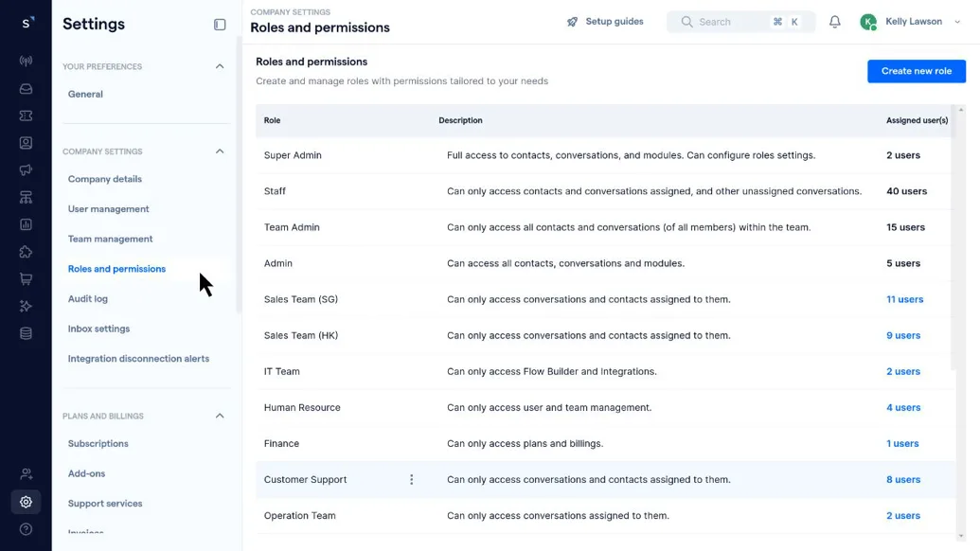Open Integration disconnection alerts
Viewport: 980px width, 551px height.
[139, 359]
